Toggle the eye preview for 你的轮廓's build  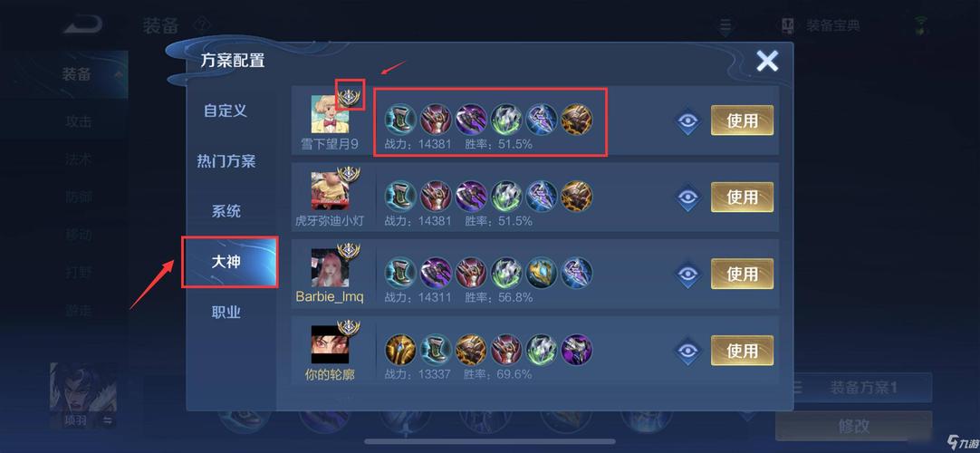pyautogui.click(x=688, y=352)
